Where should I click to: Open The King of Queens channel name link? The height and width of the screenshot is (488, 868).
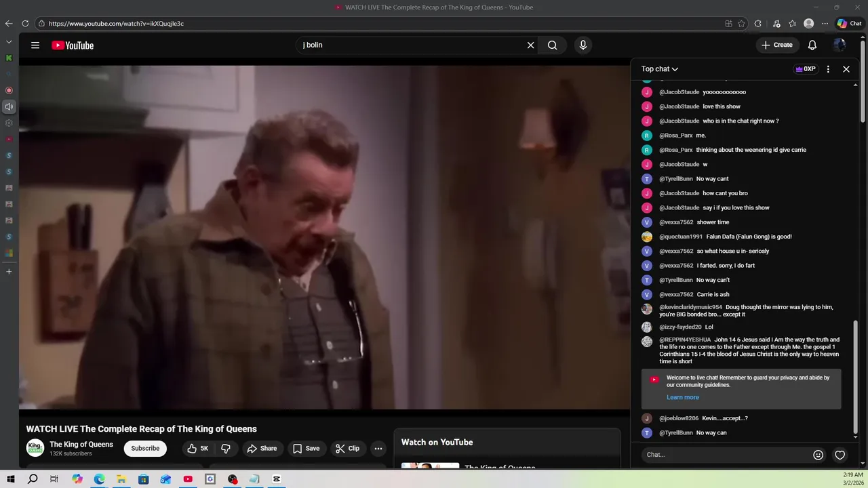(x=81, y=445)
